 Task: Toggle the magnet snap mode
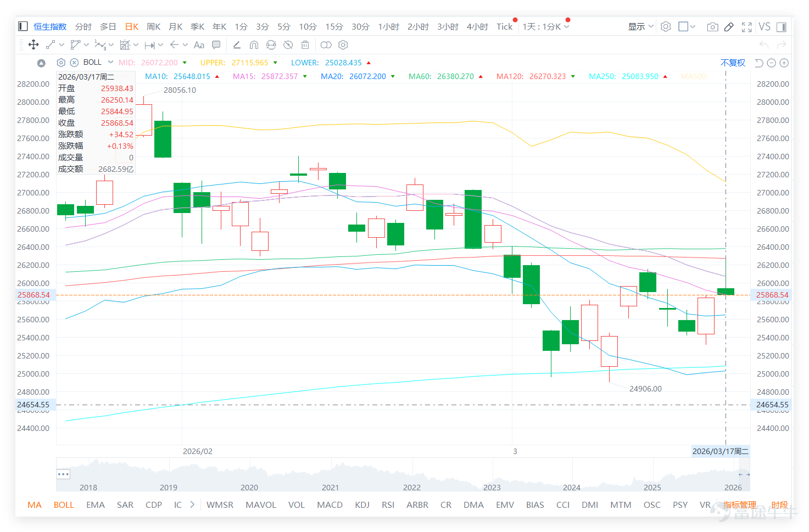coord(254,45)
